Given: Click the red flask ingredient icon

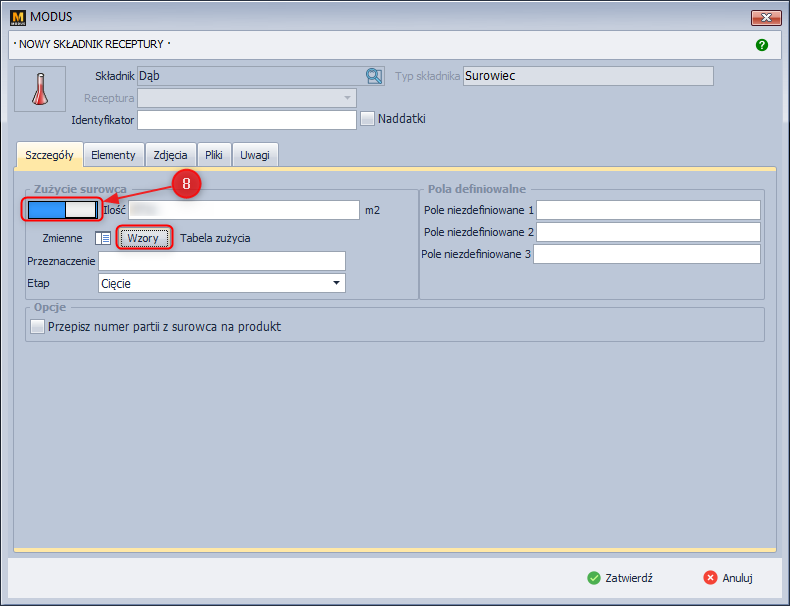Looking at the screenshot, I should pos(40,89).
